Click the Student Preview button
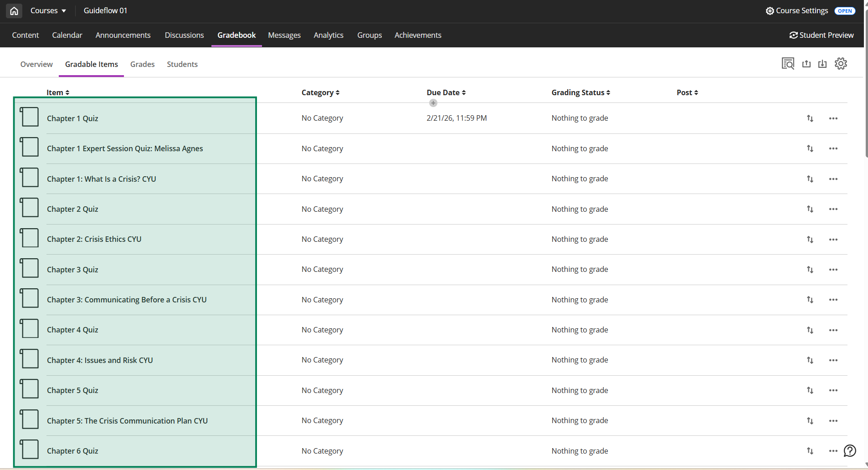868x470 pixels. click(822, 35)
